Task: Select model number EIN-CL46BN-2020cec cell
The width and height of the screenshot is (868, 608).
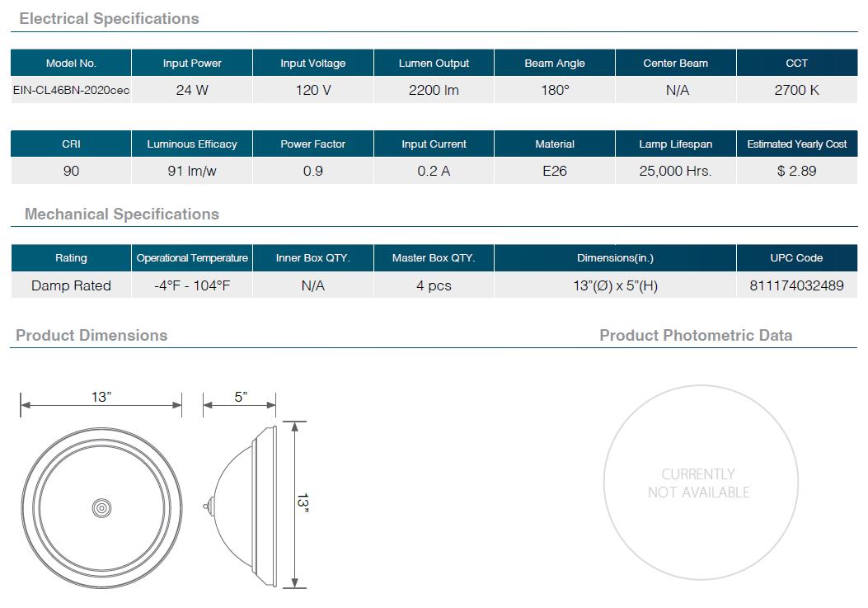Action: tap(71, 91)
